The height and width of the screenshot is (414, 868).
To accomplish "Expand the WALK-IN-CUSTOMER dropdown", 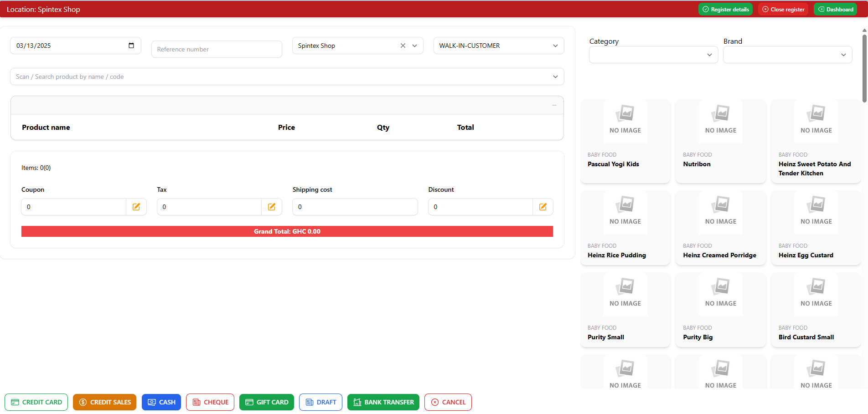I will (x=555, y=46).
